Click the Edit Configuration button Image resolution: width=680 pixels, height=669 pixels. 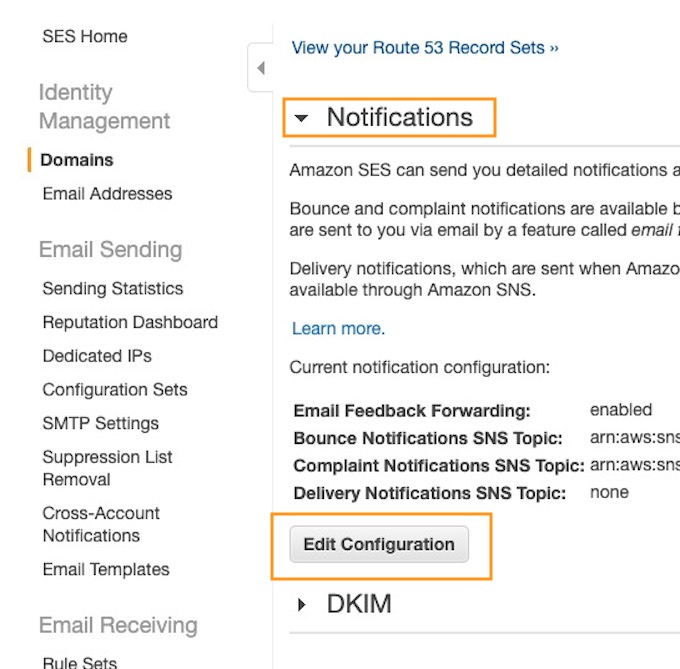coord(379,545)
